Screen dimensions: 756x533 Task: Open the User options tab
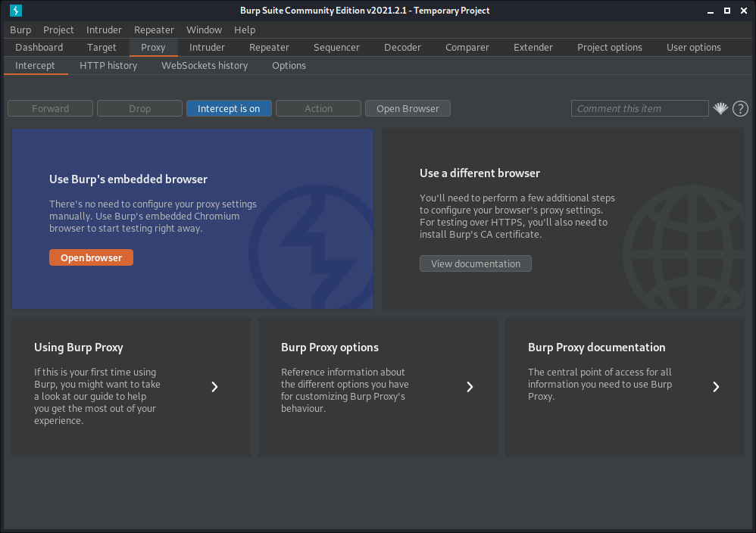[x=694, y=47]
